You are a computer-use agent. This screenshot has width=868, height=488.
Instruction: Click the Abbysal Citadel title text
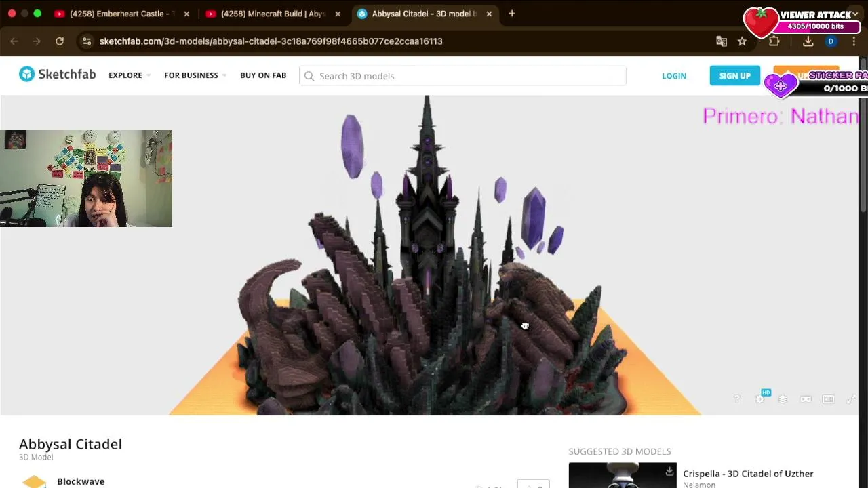pyautogui.click(x=71, y=444)
